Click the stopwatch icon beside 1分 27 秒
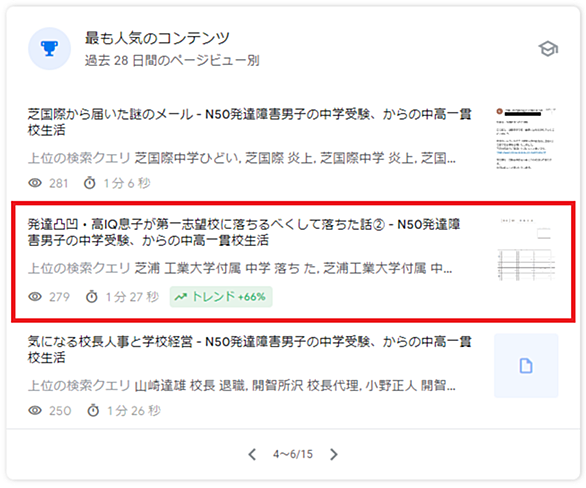Viewport: 586px width, 488px height. [92, 297]
